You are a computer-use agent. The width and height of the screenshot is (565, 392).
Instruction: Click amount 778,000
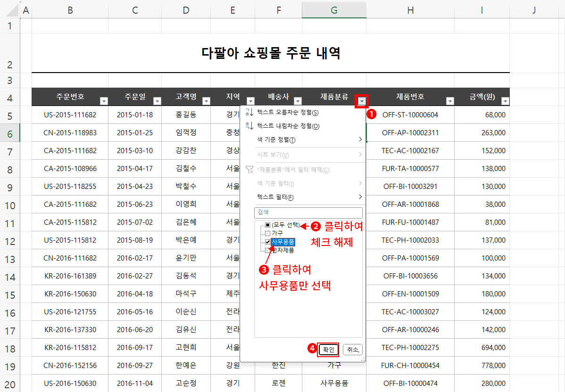[x=482, y=365]
